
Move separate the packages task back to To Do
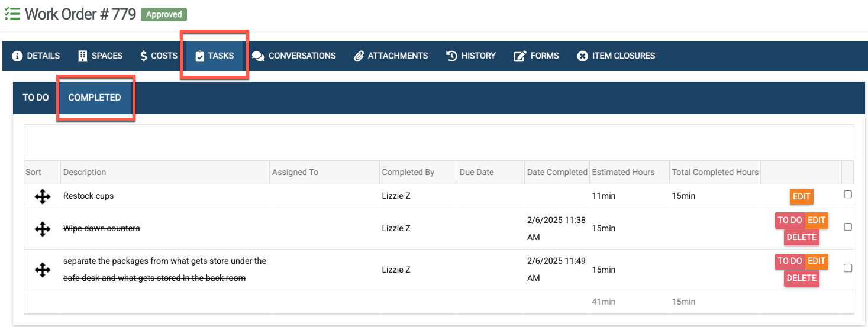[789, 261]
